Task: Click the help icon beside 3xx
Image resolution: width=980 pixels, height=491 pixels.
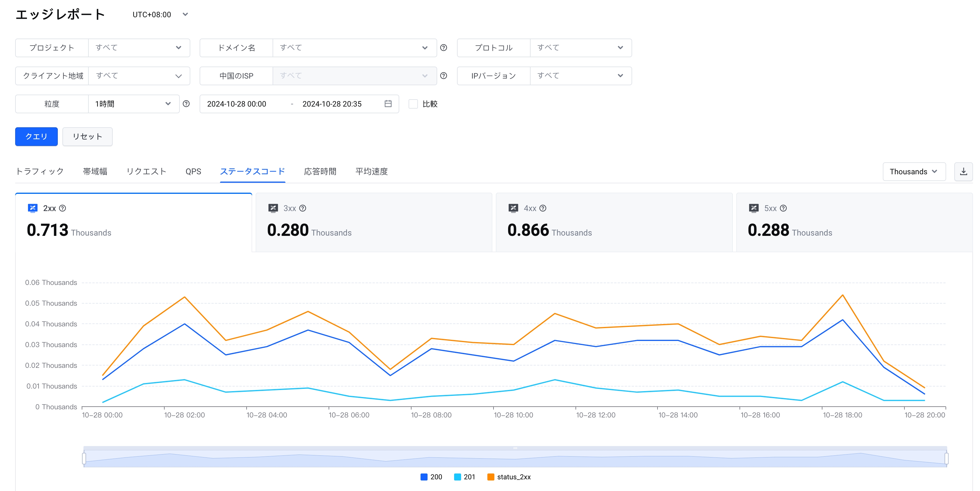Action: tap(303, 208)
